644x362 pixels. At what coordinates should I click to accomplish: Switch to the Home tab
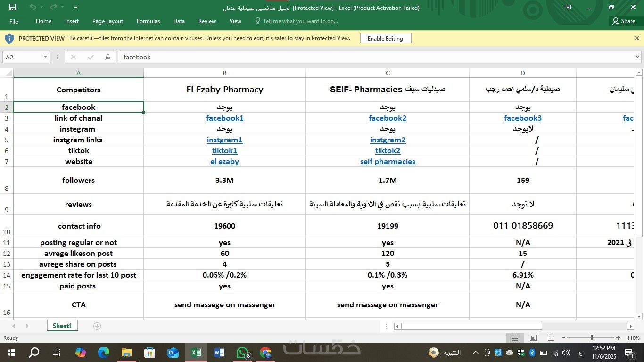[43, 21]
